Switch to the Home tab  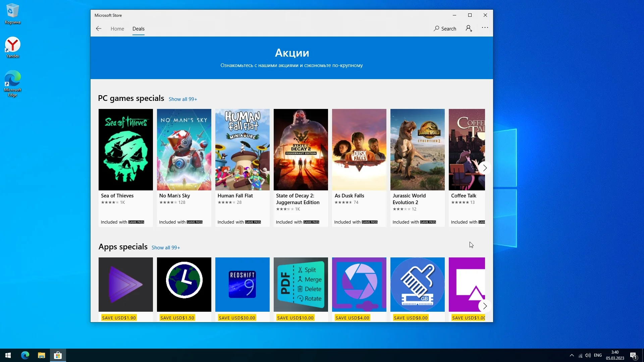tap(117, 29)
